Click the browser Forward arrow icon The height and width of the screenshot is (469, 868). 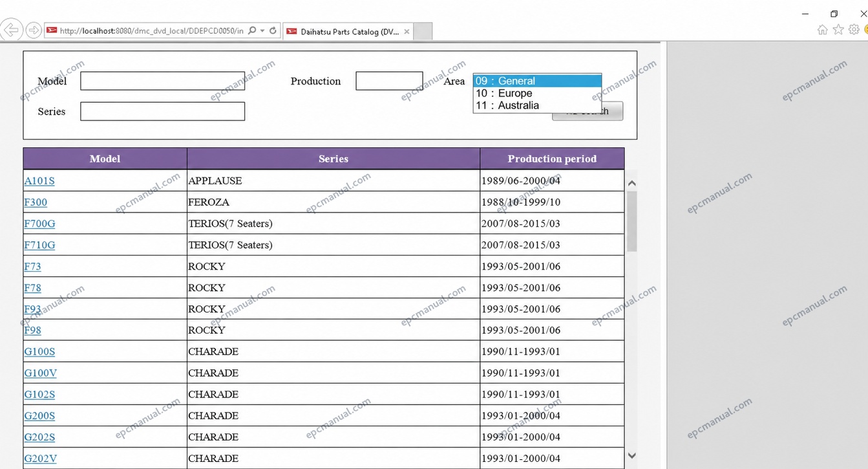(x=34, y=30)
